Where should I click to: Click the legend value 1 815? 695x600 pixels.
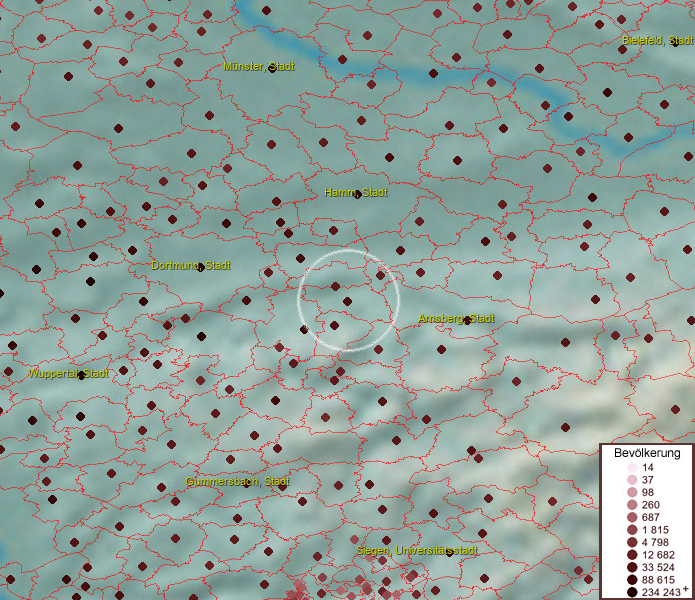pyautogui.click(x=655, y=530)
